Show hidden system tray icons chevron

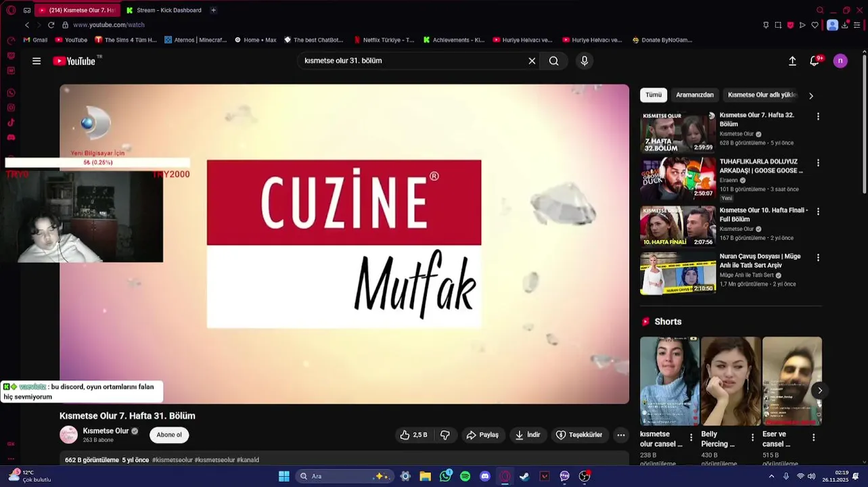point(771,476)
